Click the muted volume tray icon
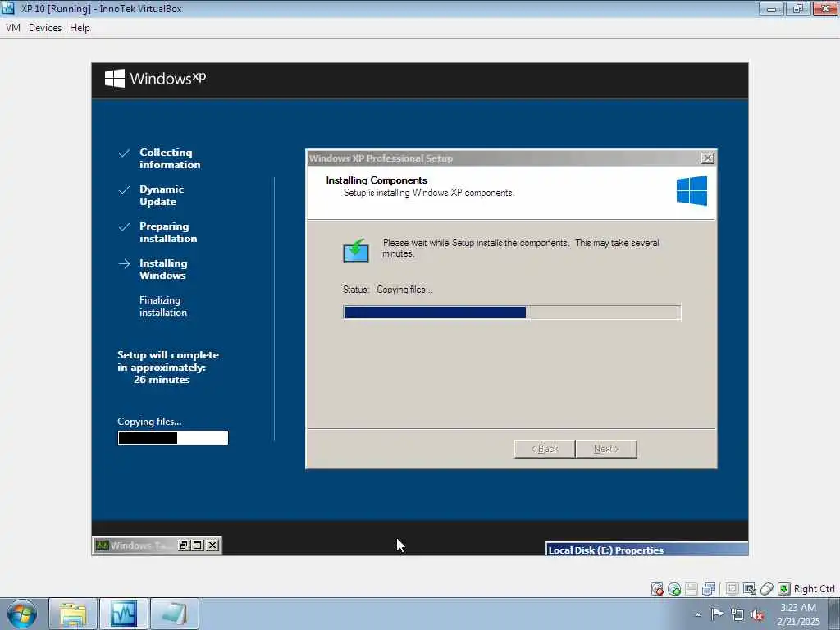This screenshot has height=630, width=840. (x=757, y=615)
